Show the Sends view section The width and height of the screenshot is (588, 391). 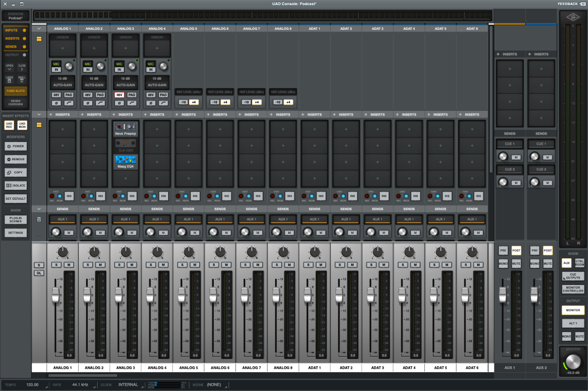point(16,47)
